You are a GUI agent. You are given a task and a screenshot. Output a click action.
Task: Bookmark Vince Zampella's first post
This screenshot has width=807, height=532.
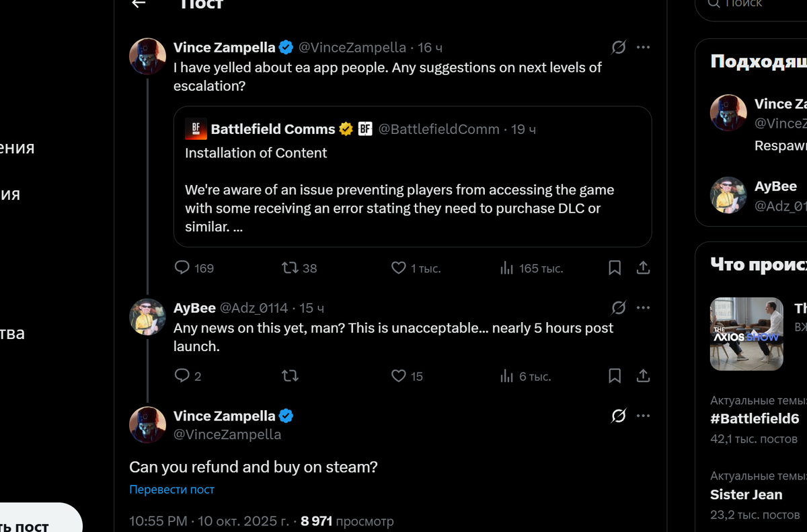point(615,268)
